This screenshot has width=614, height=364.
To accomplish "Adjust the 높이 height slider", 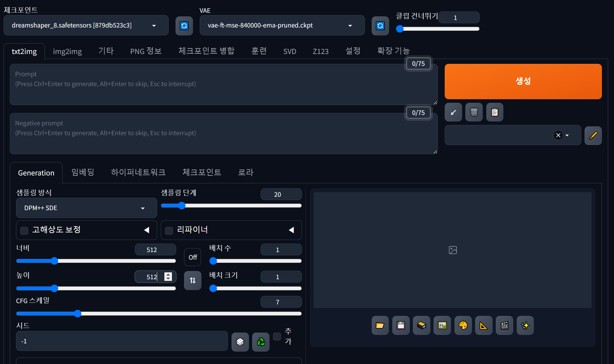I will pos(96,288).
